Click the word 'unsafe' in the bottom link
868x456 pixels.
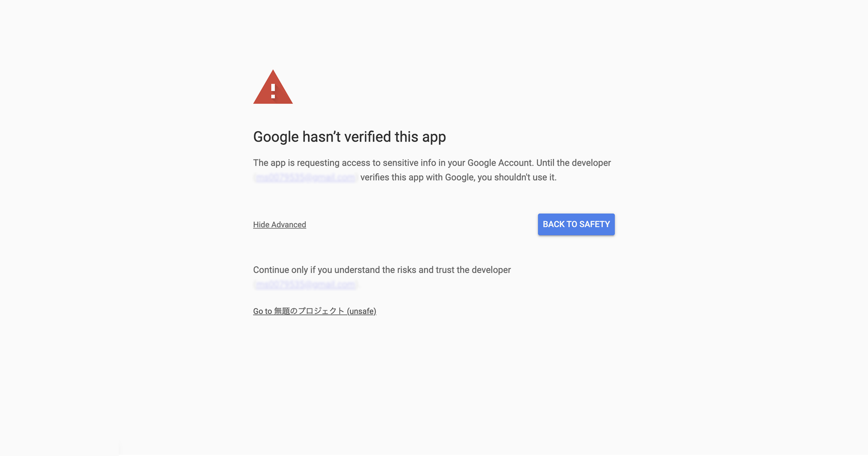point(361,311)
